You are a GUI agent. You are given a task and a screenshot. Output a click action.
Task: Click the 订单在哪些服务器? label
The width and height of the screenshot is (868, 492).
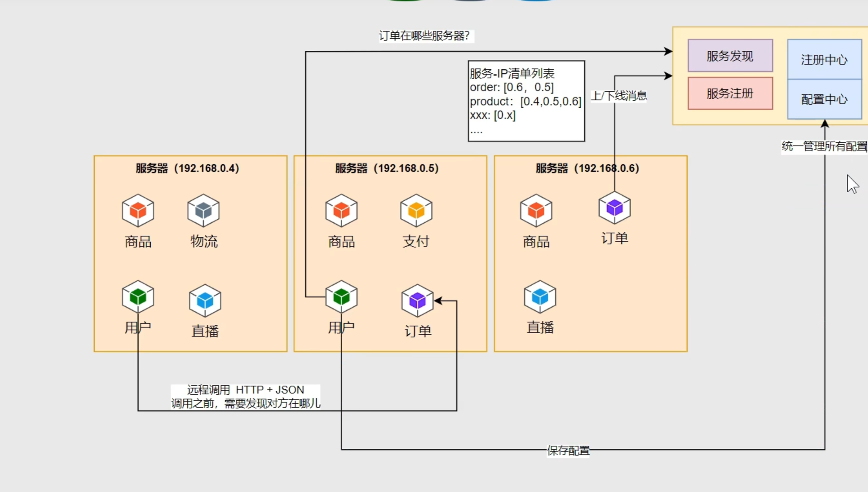click(x=424, y=36)
